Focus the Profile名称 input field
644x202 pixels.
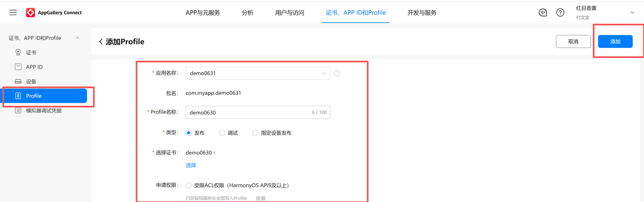pos(258,112)
